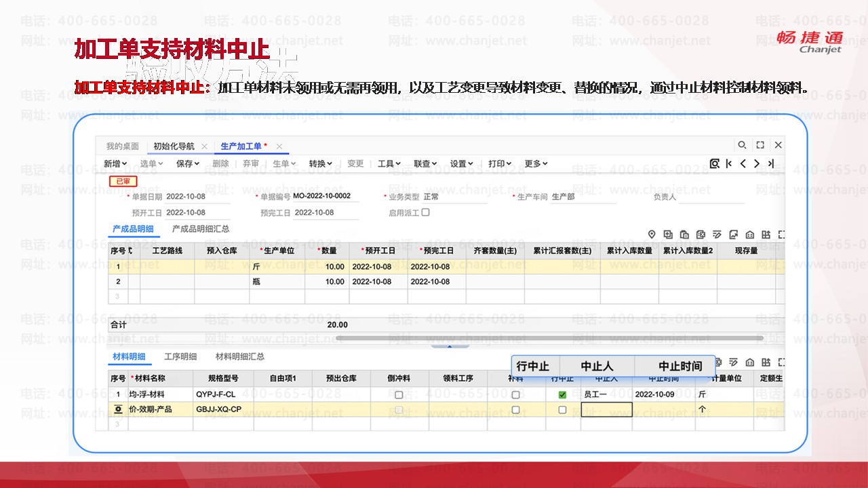Open the 转换 dropdown menu
The height and width of the screenshot is (488, 868).
[321, 163]
